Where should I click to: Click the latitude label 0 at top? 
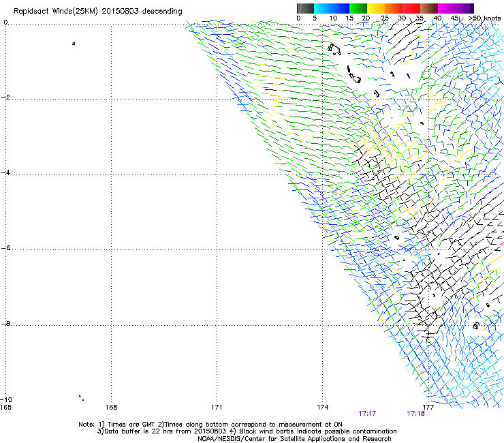[x=5, y=22]
